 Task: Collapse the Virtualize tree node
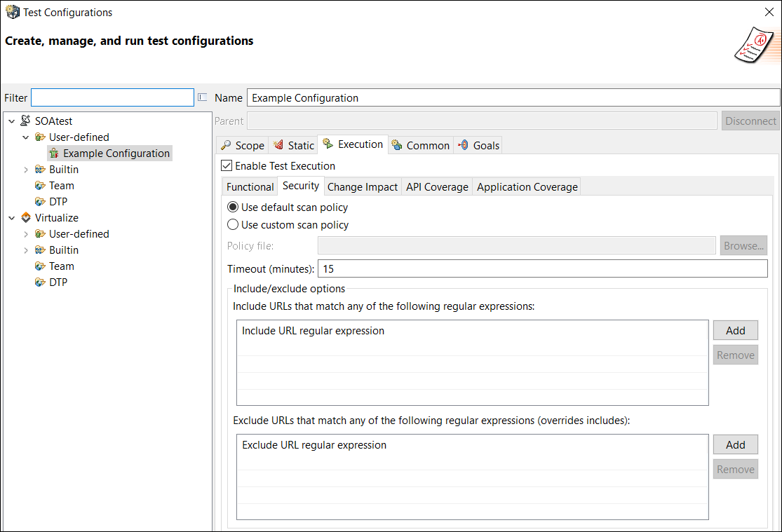coord(11,218)
